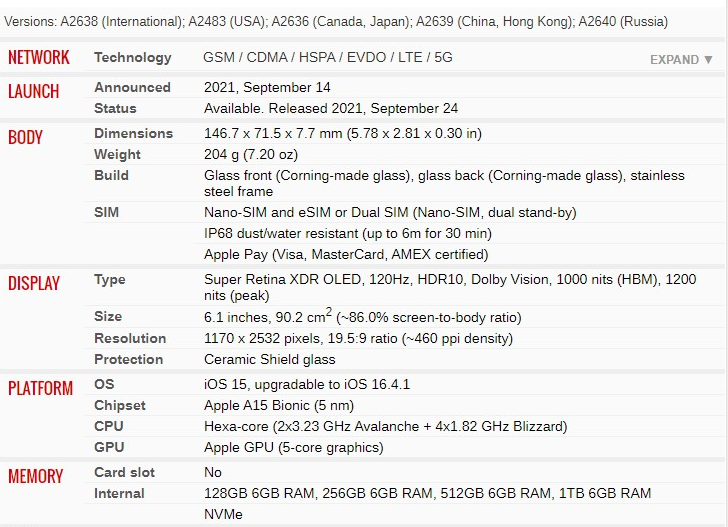The width and height of the screenshot is (728, 527).
Task: Click the '2021, September 14' value
Action: 267,87
